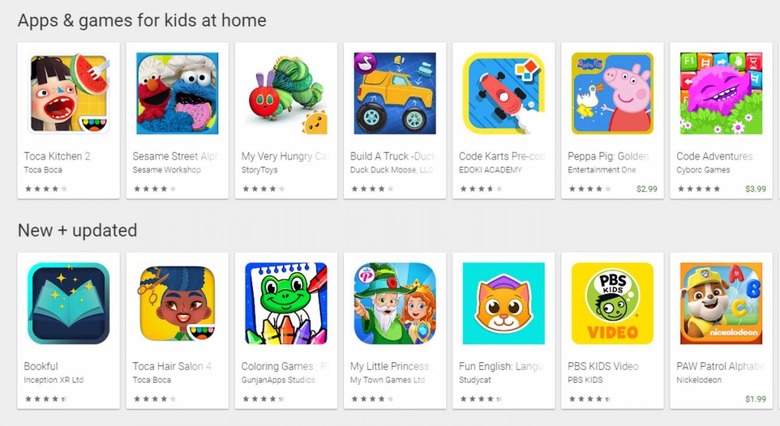The image size is (780, 426).
Task: Select the PAW Patrol Alphabet app icon
Action: 721,304
